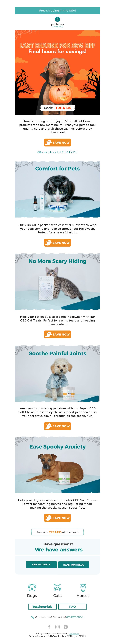Click the Halloween dog hero banner
The image size is (115, 644).
[x=57, y=73]
